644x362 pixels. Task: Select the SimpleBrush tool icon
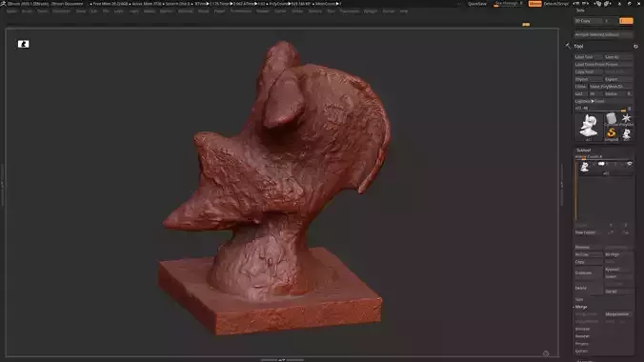click(x=612, y=134)
